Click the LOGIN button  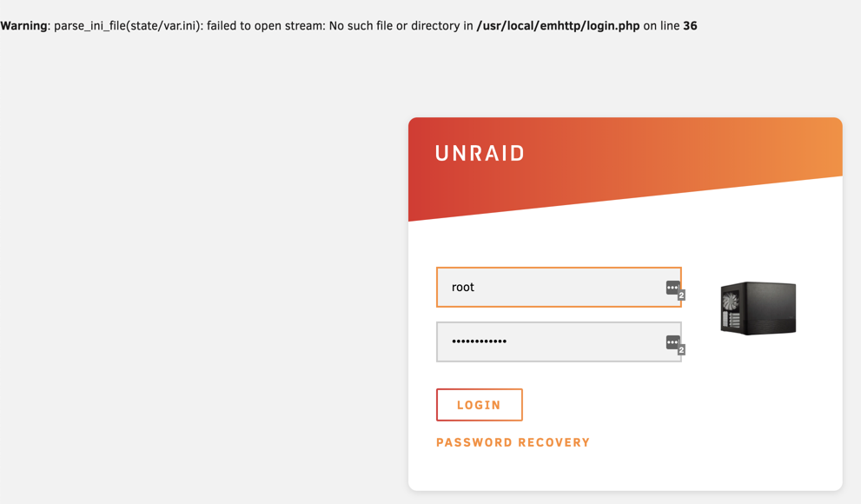click(x=480, y=405)
